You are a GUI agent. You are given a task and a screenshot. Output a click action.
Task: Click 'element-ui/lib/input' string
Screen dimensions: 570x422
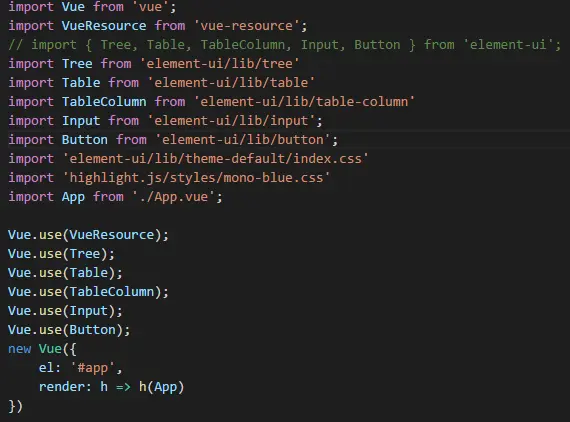click(x=231, y=121)
